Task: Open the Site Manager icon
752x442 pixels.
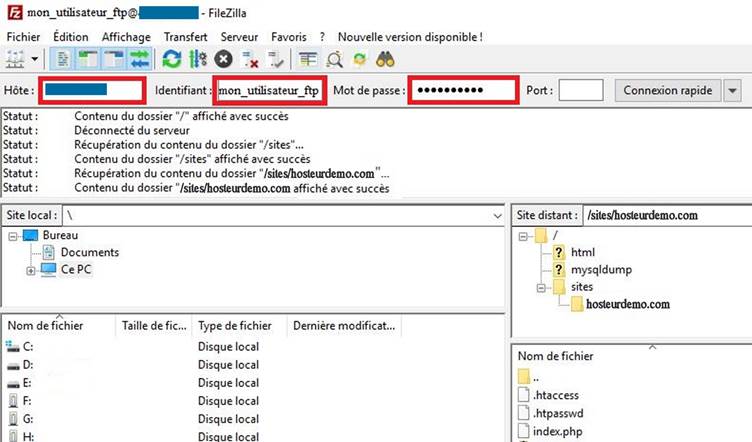Action: coord(15,59)
